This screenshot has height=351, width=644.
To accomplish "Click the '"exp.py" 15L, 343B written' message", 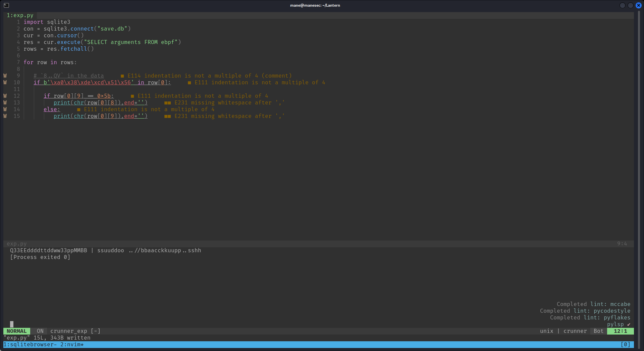I will pyautogui.click(x=47, y=338).
